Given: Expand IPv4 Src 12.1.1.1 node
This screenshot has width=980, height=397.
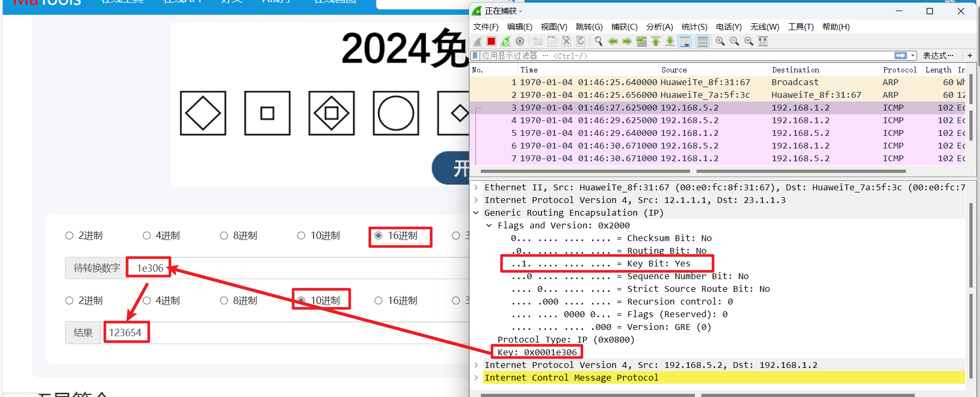Looking at the screenshot, I should tap(476, 200).
